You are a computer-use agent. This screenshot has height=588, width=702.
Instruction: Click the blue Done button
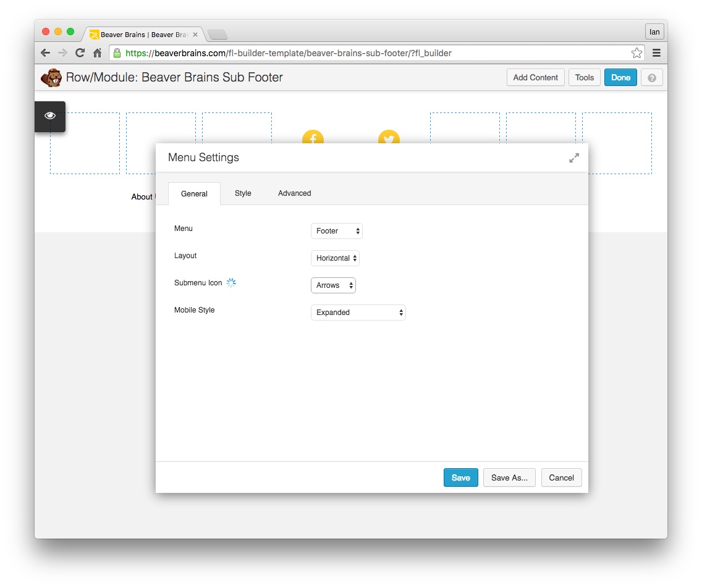(620, 77)
